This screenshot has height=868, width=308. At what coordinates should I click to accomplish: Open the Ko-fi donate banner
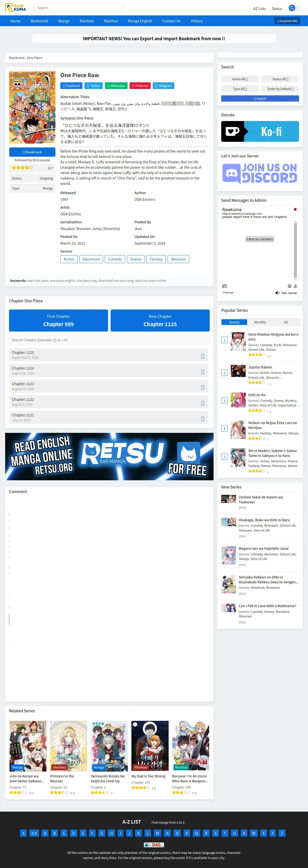pyautogui.click(x=260, y=131)
